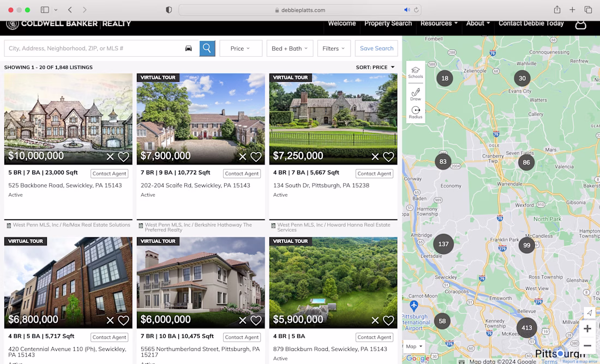The image size is (600, 364).
Task: Contact Agent for 420 Centennial Avenue
Action: [109, 337]
